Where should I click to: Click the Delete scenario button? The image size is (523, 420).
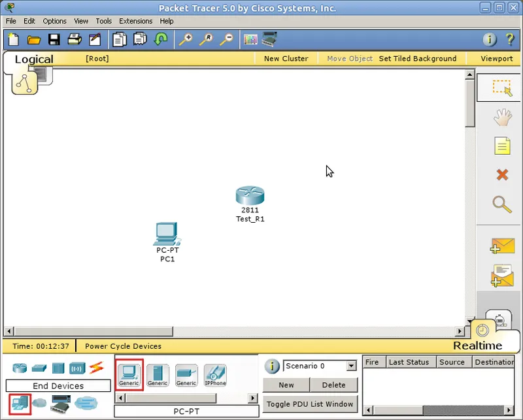click(334, 385)
